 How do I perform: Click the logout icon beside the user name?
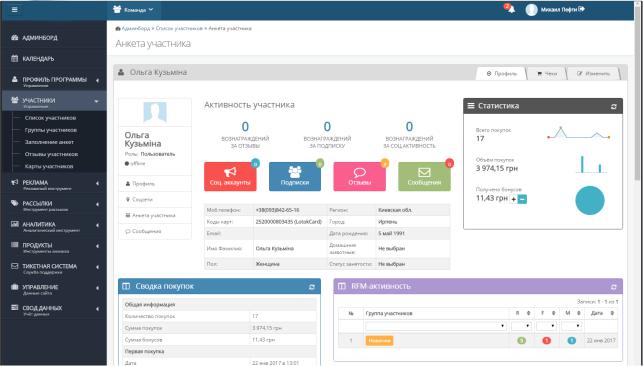pos(581,9)
